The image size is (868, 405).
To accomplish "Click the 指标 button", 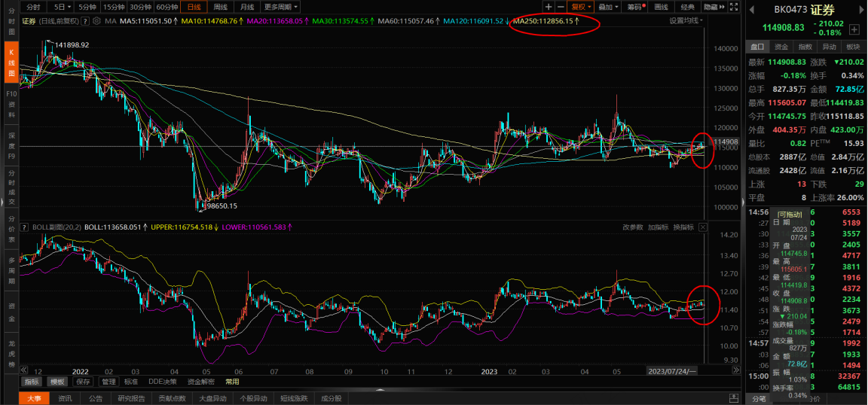I will 32,382.
